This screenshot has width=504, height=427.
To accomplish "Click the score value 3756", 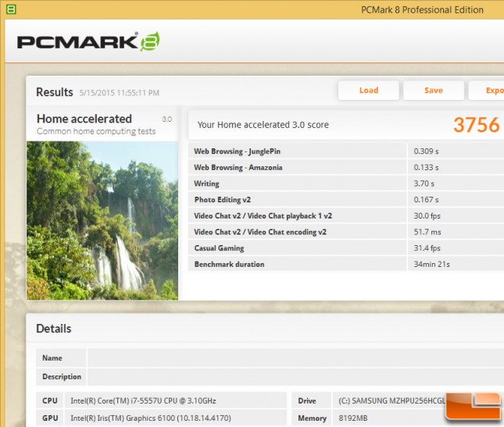I will pyautogui.click(x=477, y=125).
